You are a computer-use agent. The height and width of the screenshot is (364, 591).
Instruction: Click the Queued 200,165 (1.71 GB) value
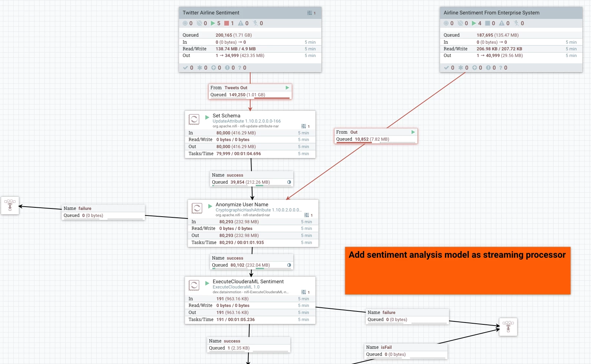[234, 35]
